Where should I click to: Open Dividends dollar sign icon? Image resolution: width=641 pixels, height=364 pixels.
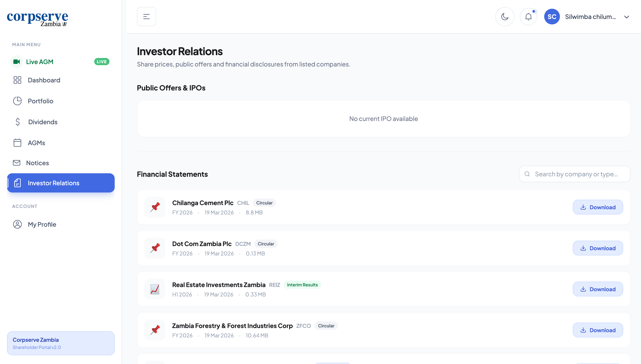tap(17, 122)
